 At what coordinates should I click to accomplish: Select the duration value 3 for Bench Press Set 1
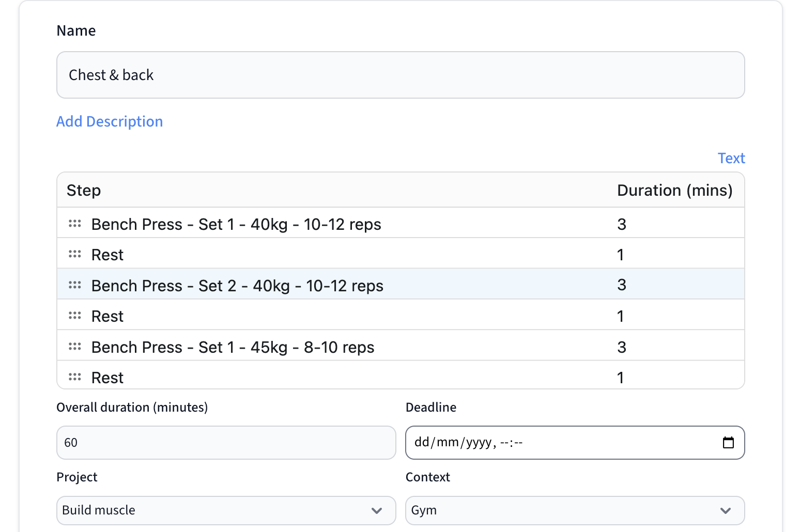tap(621, 224)
